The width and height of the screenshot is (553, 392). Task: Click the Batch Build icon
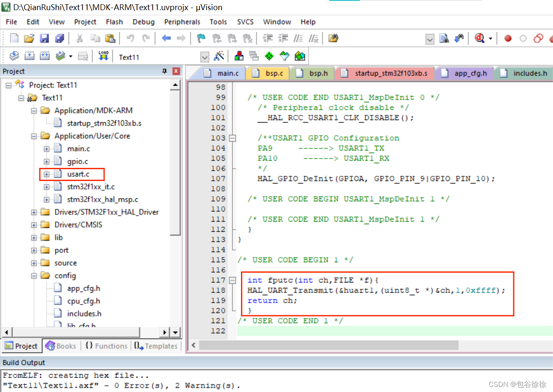click(x=60, y=56)
